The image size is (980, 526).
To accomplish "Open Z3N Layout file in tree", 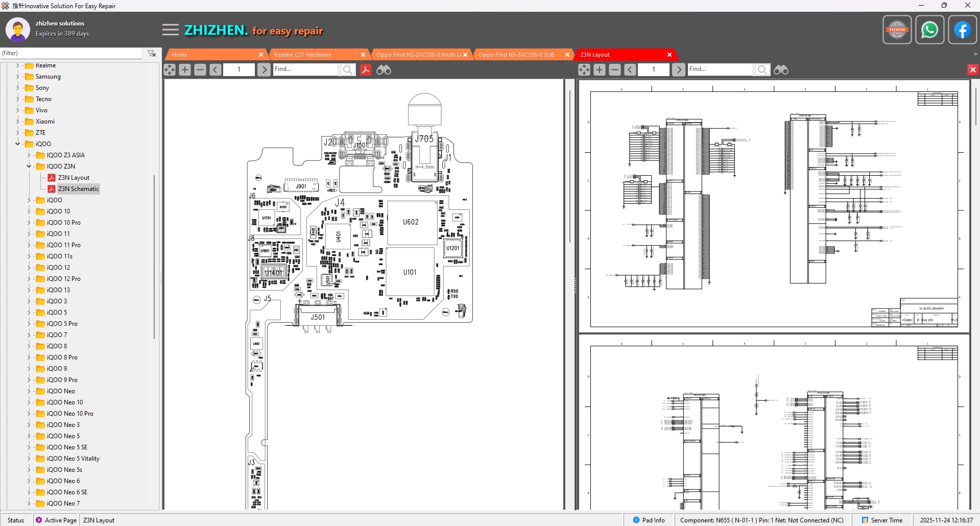I will 74,178.
